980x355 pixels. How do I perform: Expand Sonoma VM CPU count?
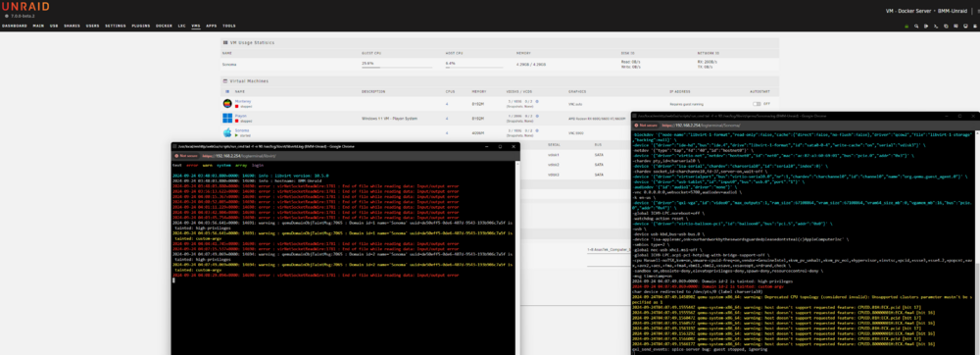click(447, 132)
